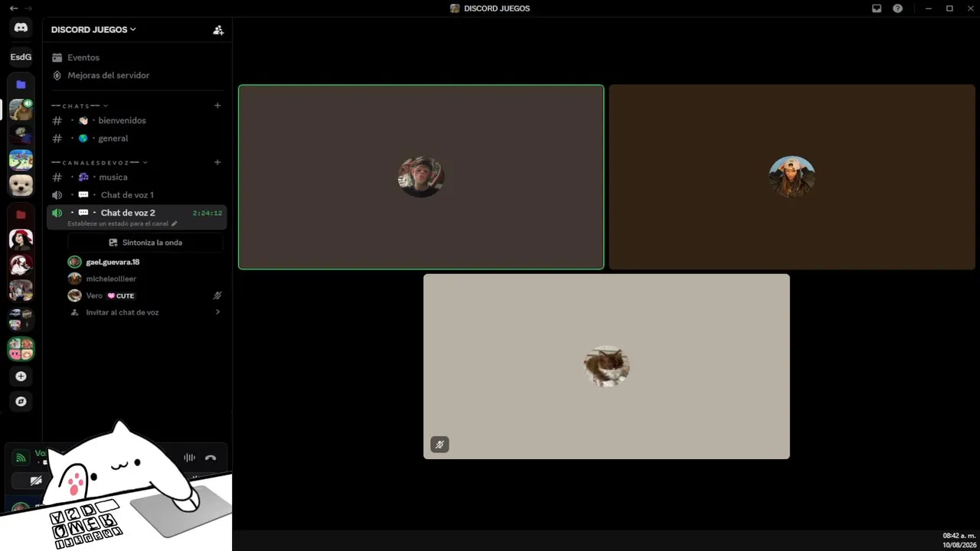Viewport: 980px width, 551px height.
Task: Open the musica channel
Action: [137, 177]
